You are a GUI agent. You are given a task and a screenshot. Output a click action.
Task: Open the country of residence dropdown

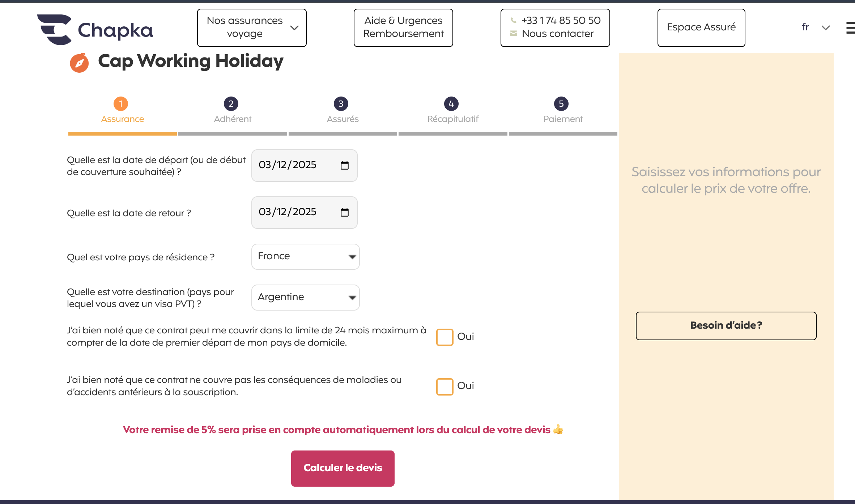coord(305,257)
